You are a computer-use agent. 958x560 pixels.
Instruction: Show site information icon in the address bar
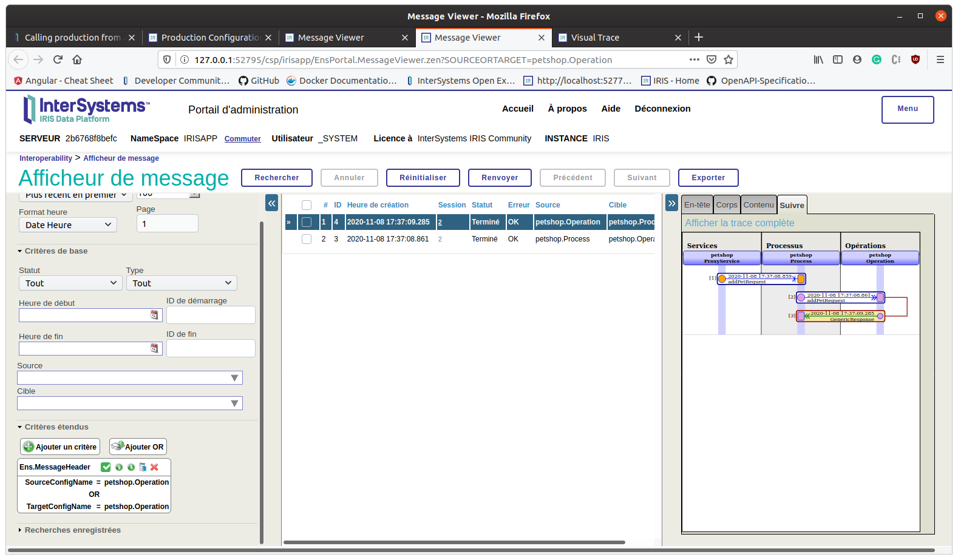(184, 59)
